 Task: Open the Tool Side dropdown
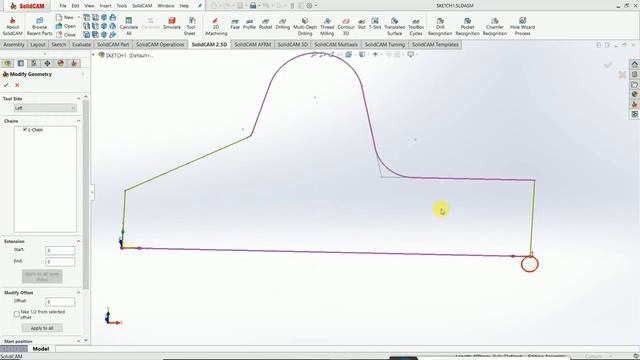(45, 108)
